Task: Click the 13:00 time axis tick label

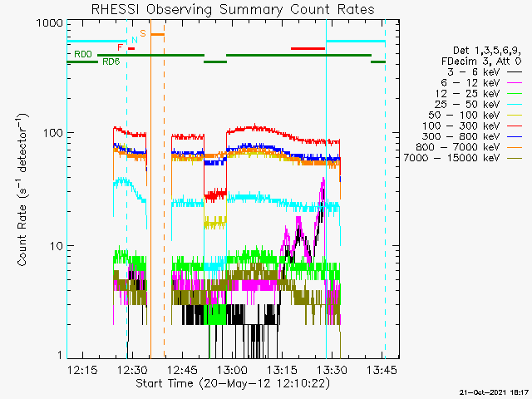Action: tap(232, 370)
